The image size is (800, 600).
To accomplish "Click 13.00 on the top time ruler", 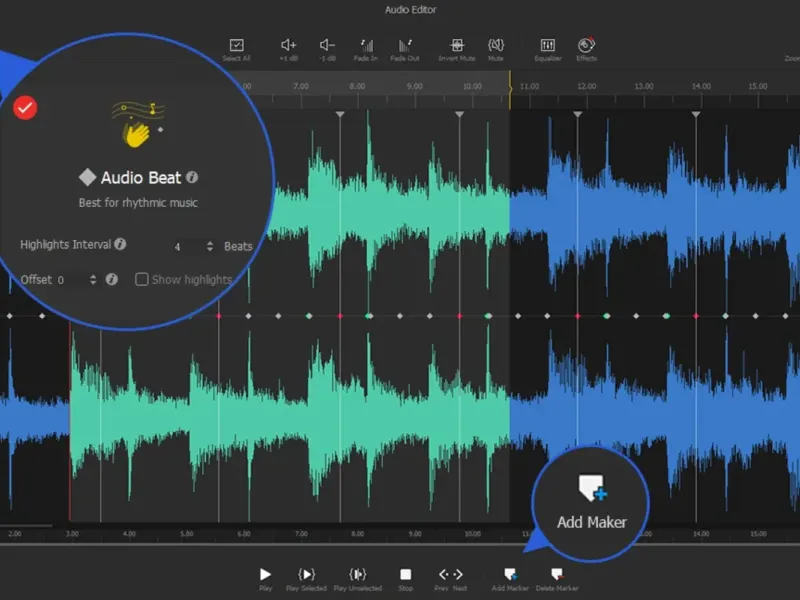I will click(644, 86).
